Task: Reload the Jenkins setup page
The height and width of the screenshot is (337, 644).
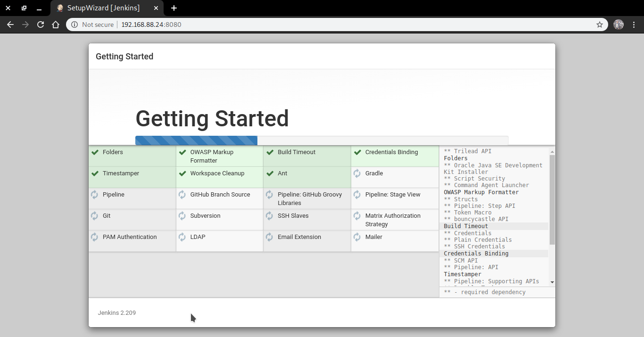Action: pyautogui.click(x=41, y=25)
